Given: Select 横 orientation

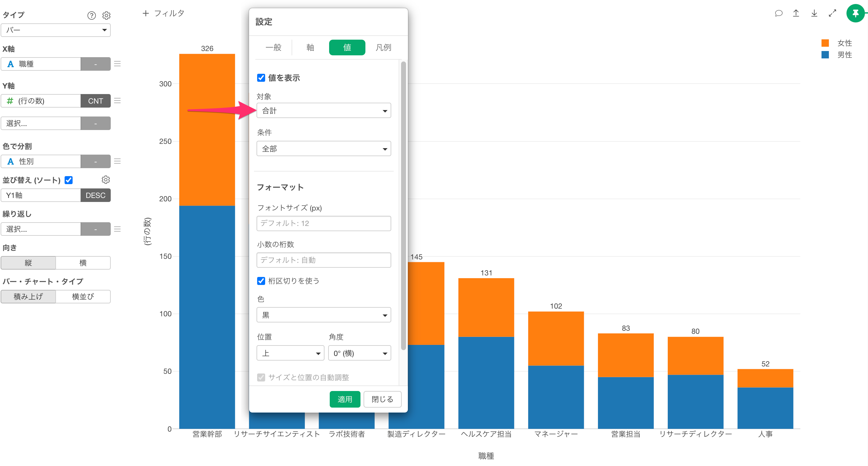Looking at the screenshot, I should coord(83,263).
